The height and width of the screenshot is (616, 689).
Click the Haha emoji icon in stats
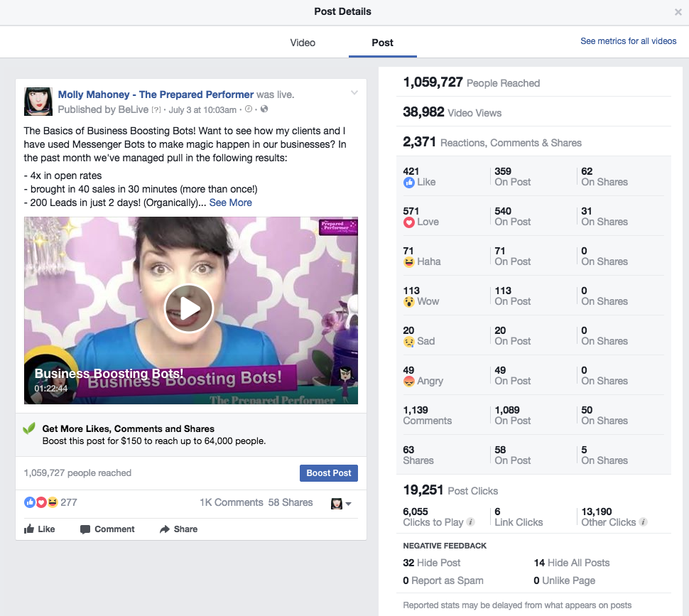point(409,262)
